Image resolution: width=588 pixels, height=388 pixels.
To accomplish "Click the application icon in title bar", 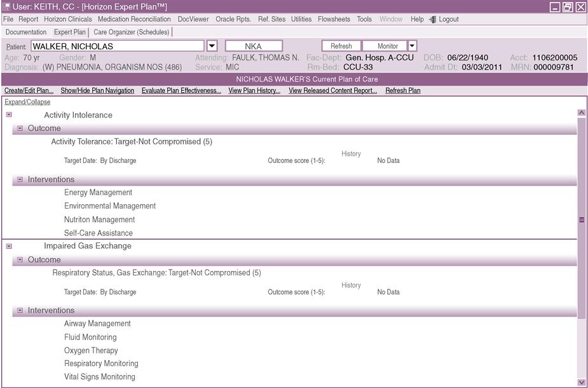I will coord(6,6).
